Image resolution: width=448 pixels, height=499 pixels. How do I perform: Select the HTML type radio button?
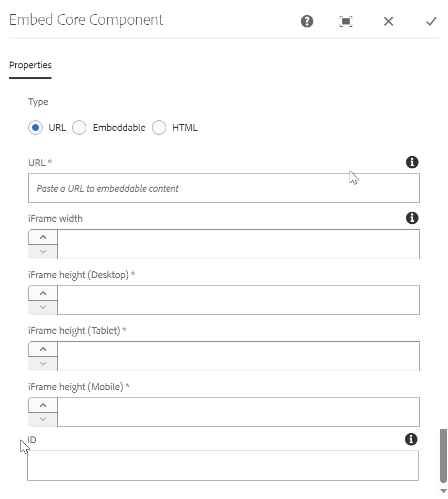point(159,128)
